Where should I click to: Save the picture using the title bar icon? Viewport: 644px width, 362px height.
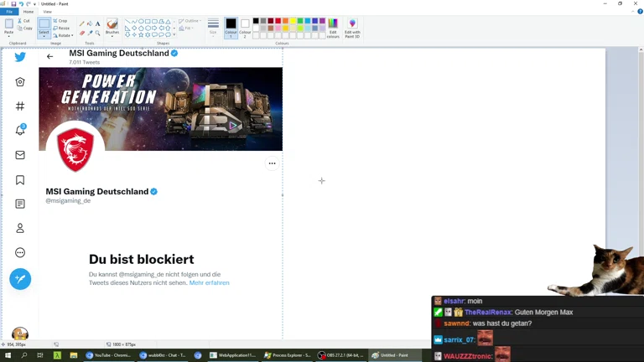click(x=13, y=3)
